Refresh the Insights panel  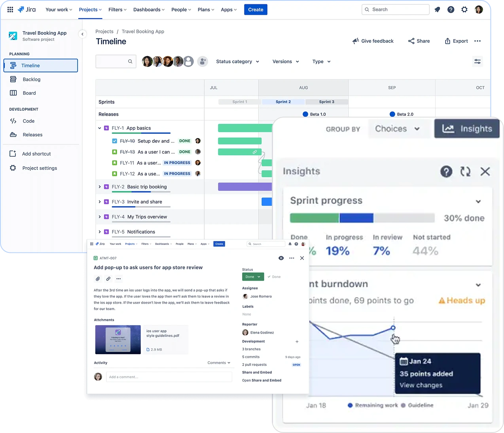pos(466,171)
